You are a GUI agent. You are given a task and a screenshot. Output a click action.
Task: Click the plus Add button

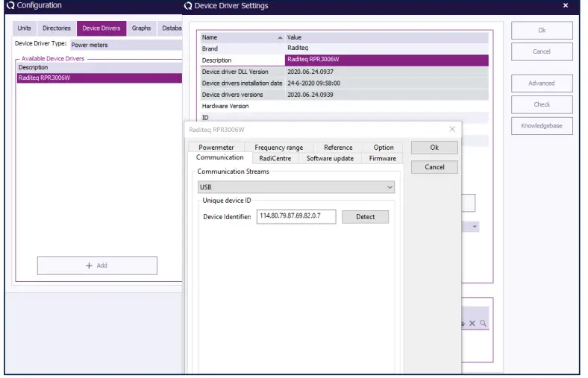tap(97, 265)
